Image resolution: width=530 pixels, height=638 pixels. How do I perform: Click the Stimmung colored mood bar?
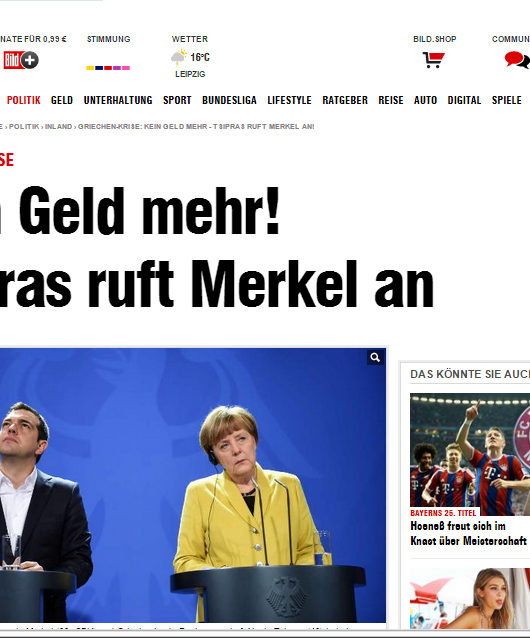pyautogui.click(x=108, y=68)
